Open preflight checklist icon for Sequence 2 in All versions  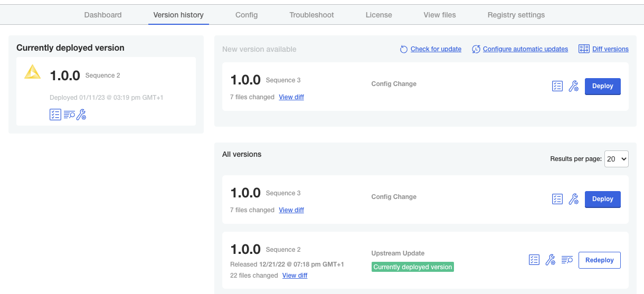coord(534,260)
